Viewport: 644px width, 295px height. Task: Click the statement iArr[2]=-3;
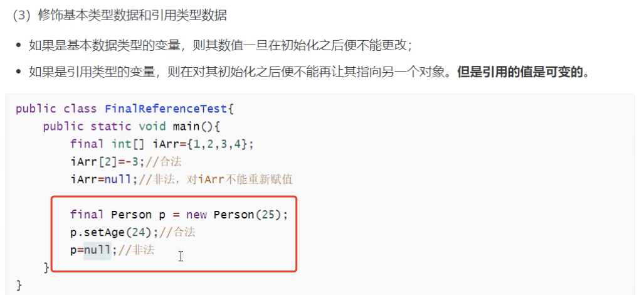pos(108,162)
